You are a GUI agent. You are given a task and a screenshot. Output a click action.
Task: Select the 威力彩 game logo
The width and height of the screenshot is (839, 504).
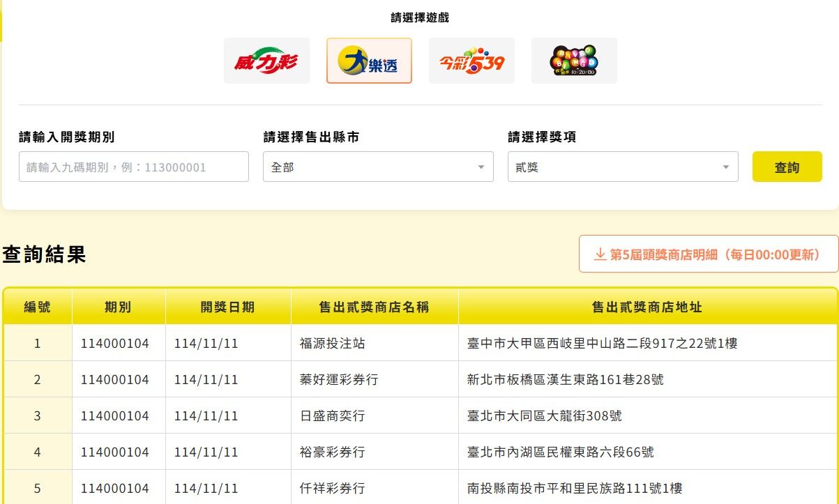[x=266, y=61]
